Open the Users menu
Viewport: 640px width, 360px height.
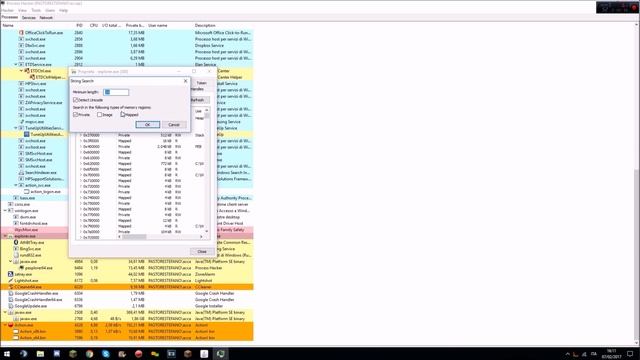pos(50,10)
